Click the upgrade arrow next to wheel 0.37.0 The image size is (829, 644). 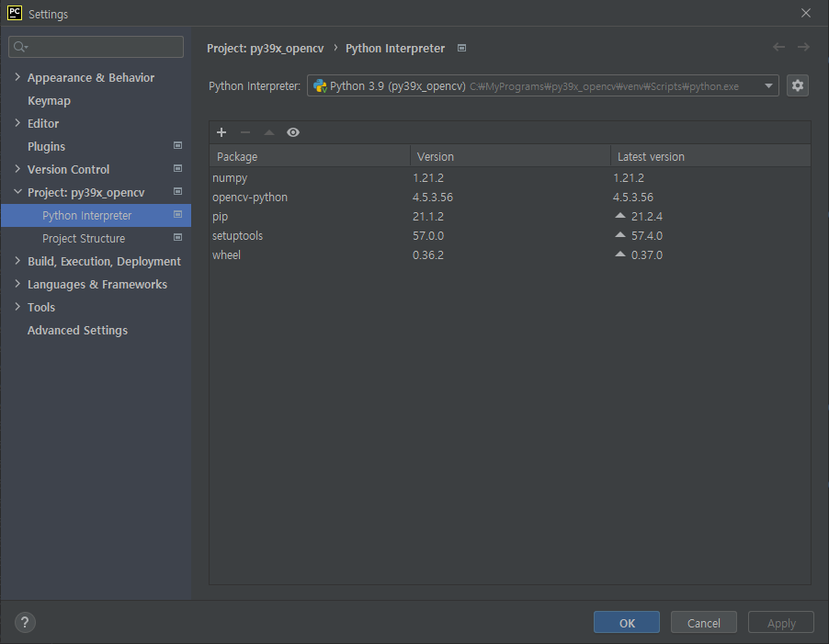[x=620, y=254]
